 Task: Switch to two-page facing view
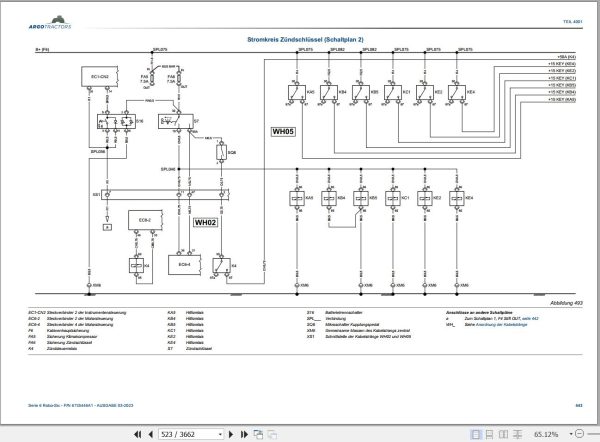point(503,434)
